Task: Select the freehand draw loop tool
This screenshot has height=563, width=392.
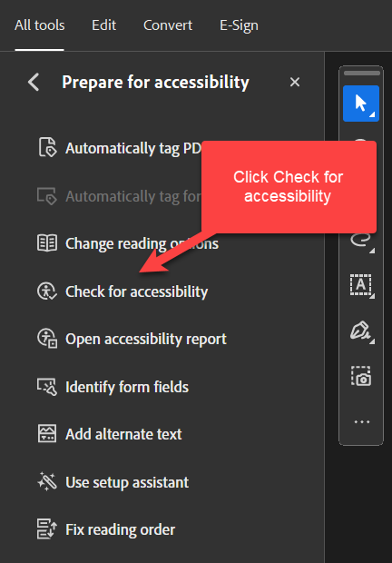Action: click(x=361, y=242)
